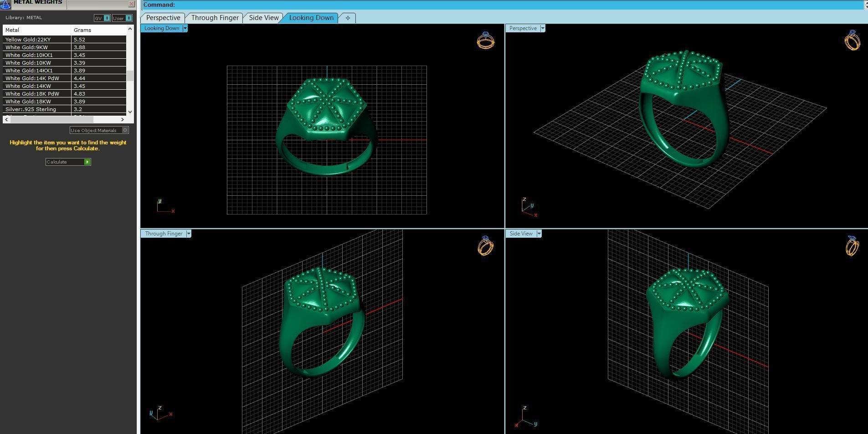Select the White Gold:18K PdW row
868x434 pixels.
[64, 94]
